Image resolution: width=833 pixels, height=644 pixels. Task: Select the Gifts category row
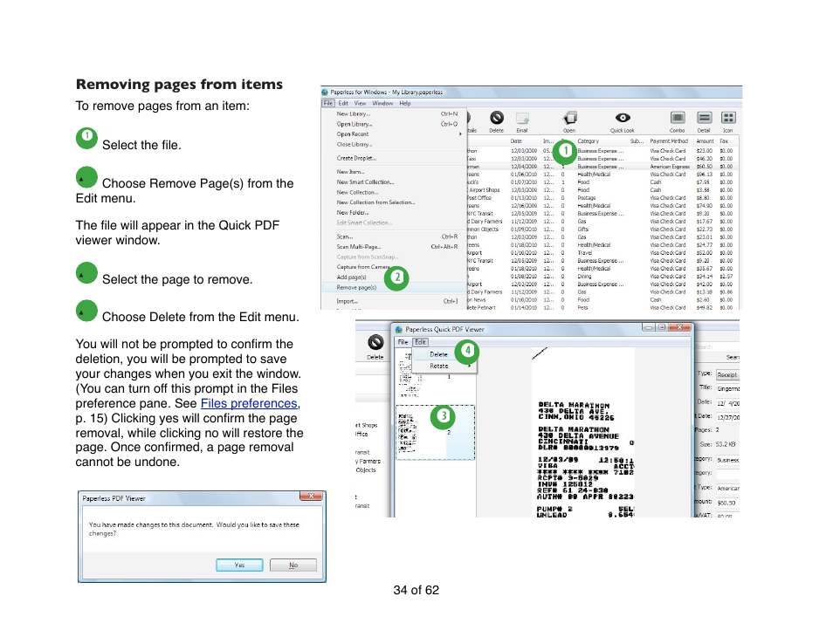pyautogui.click(x=603, y=230)
